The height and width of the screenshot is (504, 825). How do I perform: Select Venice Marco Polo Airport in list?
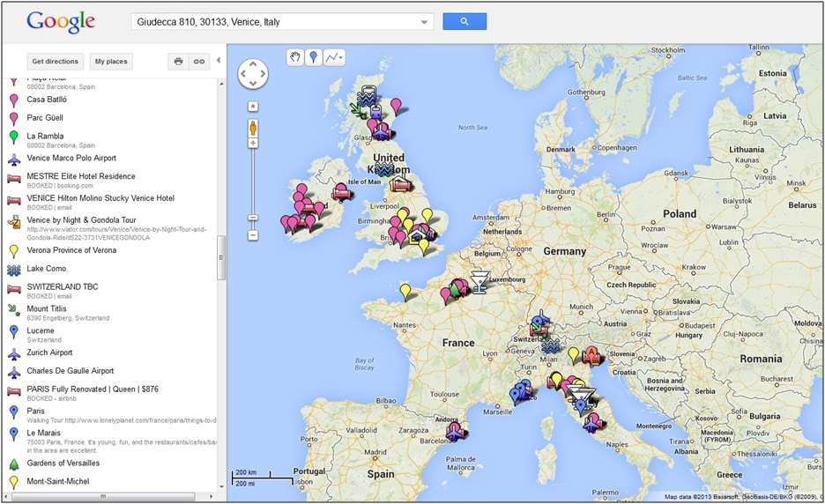[71, 159]
